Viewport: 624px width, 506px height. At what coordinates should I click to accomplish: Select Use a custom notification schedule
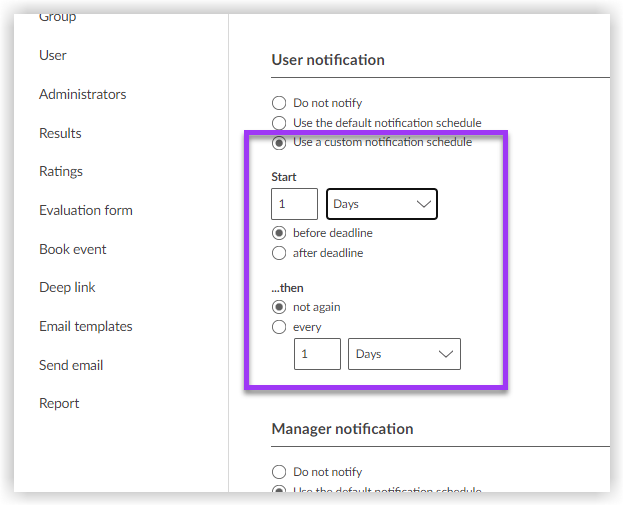279,143
